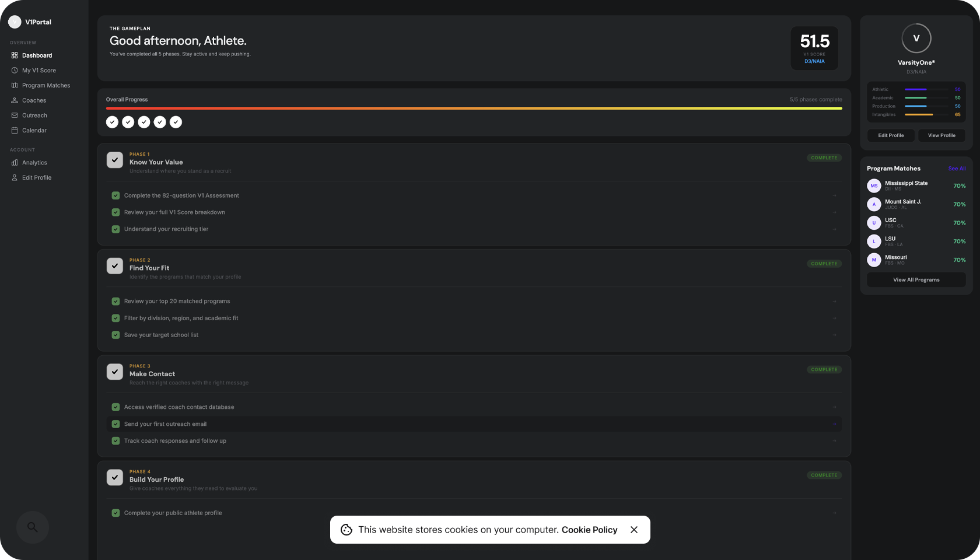Viewport: 980px width, 560px height.
Task: Click the Overall Progress gradient bar
Action: 474,108
